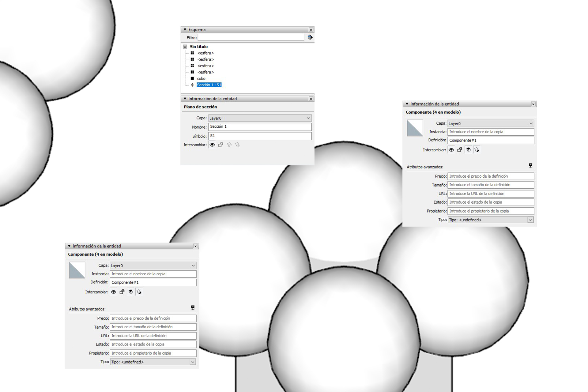Toggle hidden eye icon in right-hand Componente panel

click(451, 150)
